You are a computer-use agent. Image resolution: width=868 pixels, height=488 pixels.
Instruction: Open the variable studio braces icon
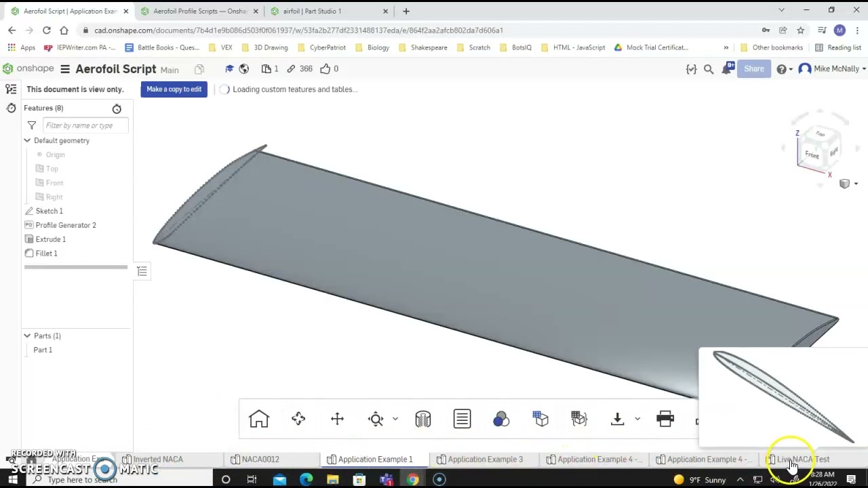click(x=691, y=69)
